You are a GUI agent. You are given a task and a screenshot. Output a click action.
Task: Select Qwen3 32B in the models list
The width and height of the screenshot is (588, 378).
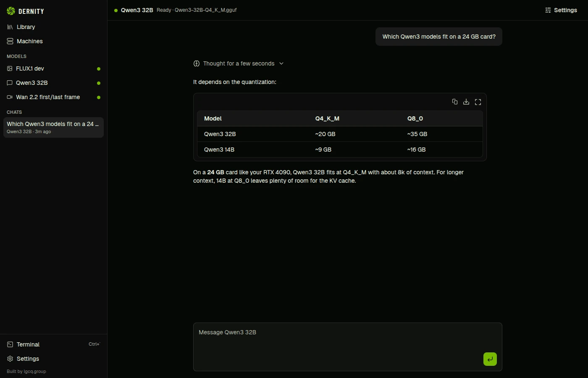53,83
